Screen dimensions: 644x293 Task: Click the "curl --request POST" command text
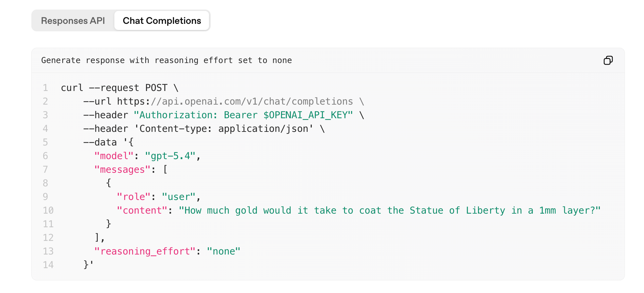click(x=114, y=88)
